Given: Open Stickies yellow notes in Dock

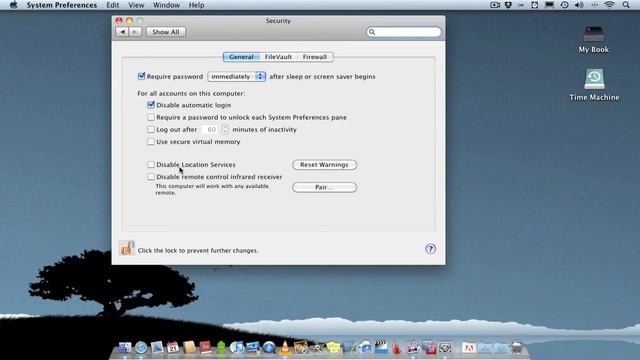Looking at the screenshot, I should coord(333,347).
